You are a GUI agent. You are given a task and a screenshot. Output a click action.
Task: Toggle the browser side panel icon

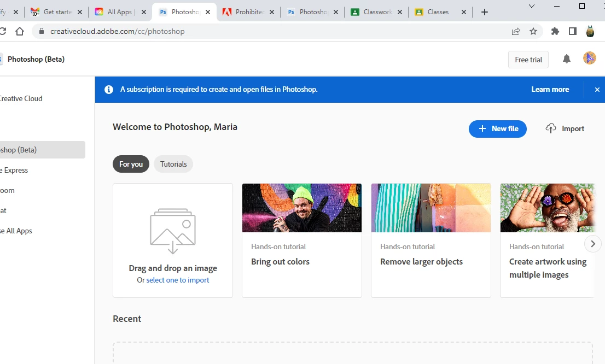573,31
